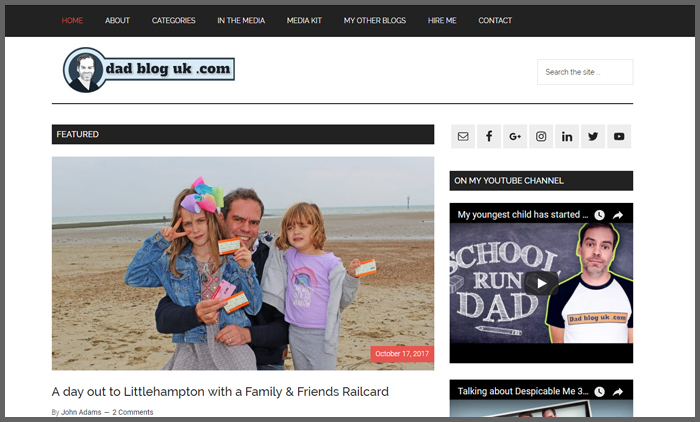Play the School Run Dad video
This screenshot has width=700, height=422.
tap(541, 283)
